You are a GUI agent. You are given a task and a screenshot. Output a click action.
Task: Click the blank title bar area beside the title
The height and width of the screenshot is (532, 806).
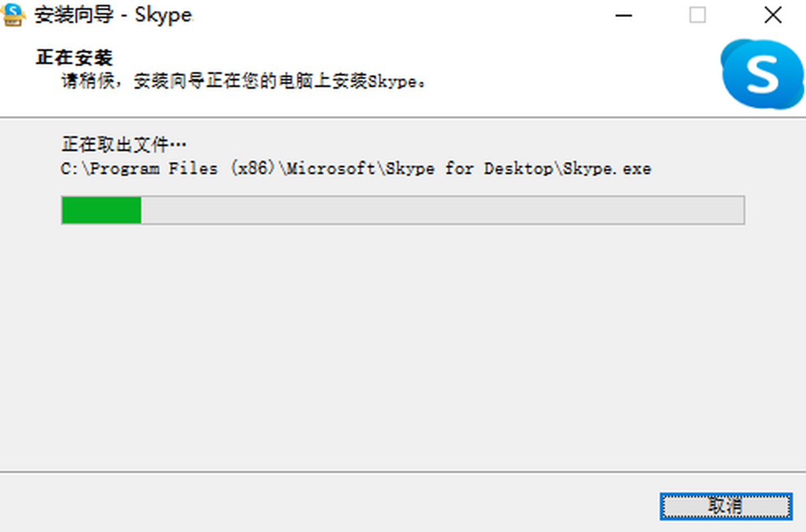point(403,15)
